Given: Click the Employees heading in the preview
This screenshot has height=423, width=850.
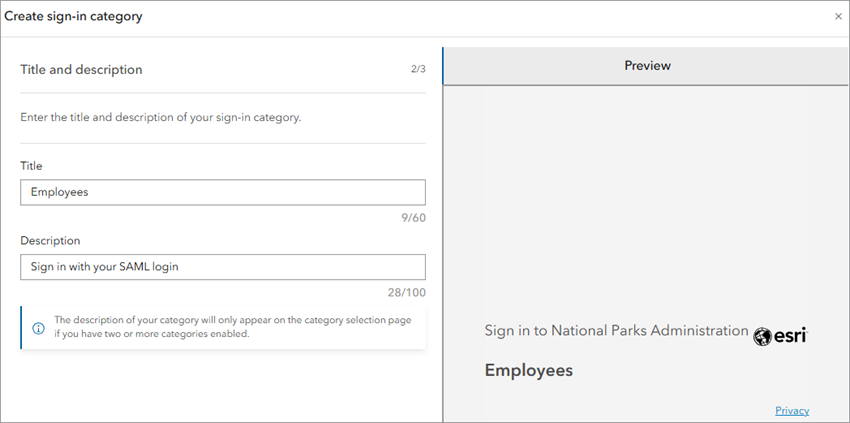Looking at the screenshot, I should pyautogui.click(x=528, y=370).
